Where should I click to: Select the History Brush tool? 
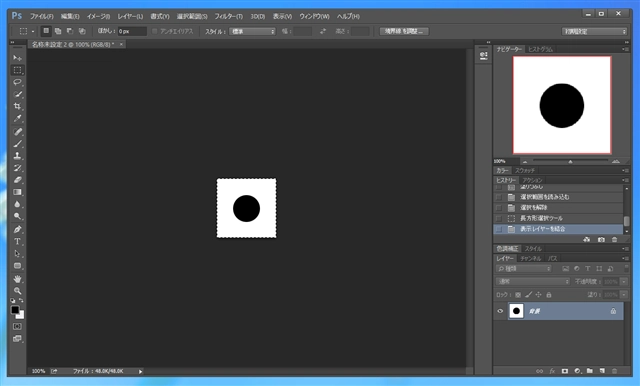point(17,168)
